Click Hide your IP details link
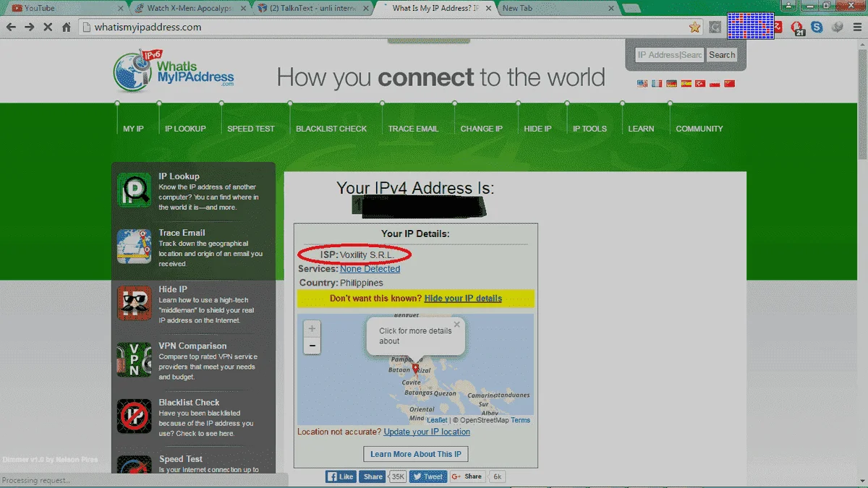Screen dimensions: 868x488 463,299
